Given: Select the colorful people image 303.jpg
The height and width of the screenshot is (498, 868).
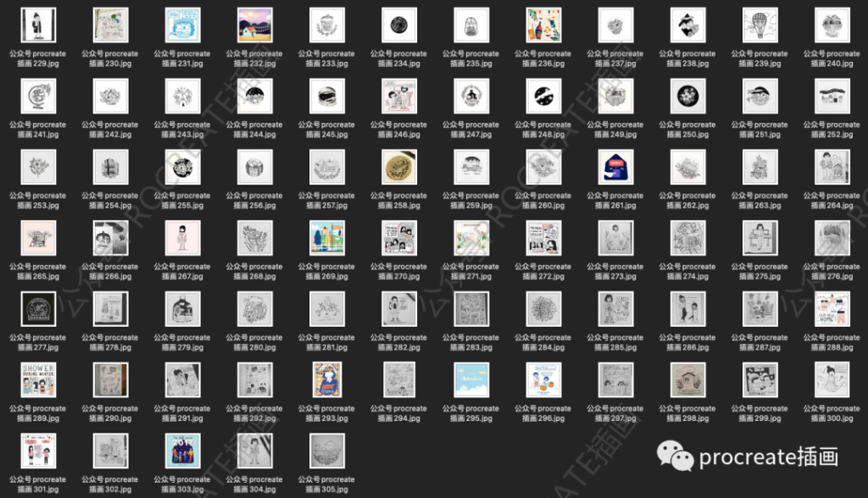Looking at the screenshot, I should click(183, 451).
